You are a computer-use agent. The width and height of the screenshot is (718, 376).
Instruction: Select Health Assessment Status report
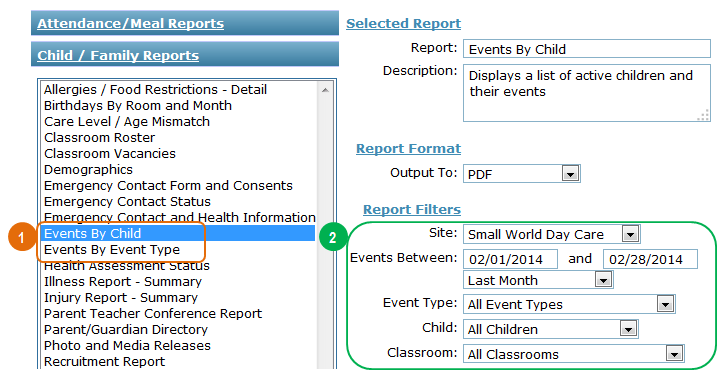(127, 266)
